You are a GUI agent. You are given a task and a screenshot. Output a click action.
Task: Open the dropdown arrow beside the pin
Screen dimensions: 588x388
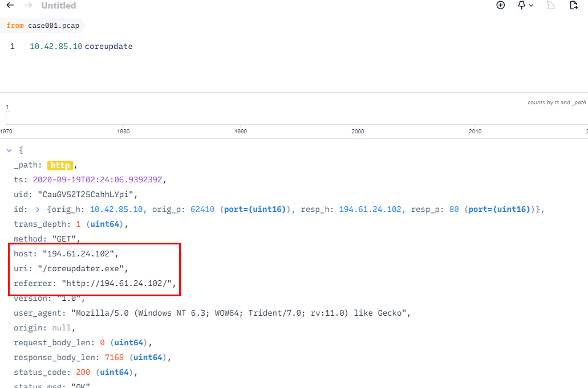click(532, 5)
